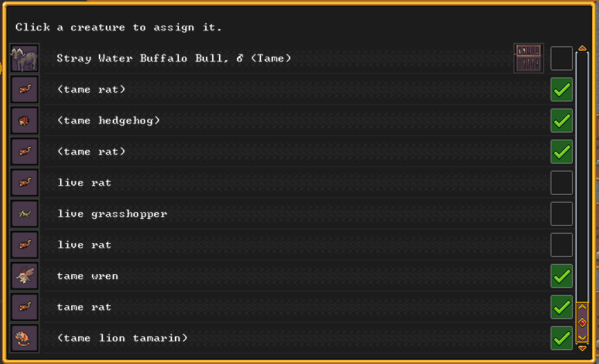Image resolution: width=599 pixels, height=364 pixels.
Task: Click the live grasshopper row label
Action: click(x=112, y=214)
